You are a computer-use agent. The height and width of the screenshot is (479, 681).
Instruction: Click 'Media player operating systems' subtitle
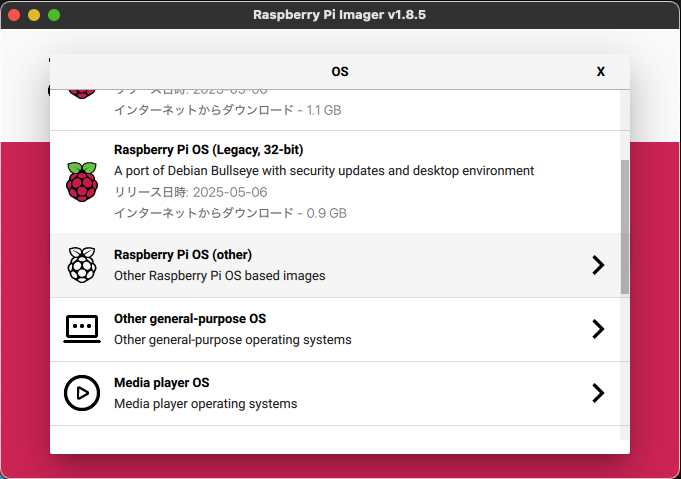pyautogui.click(x=205, y=404)
